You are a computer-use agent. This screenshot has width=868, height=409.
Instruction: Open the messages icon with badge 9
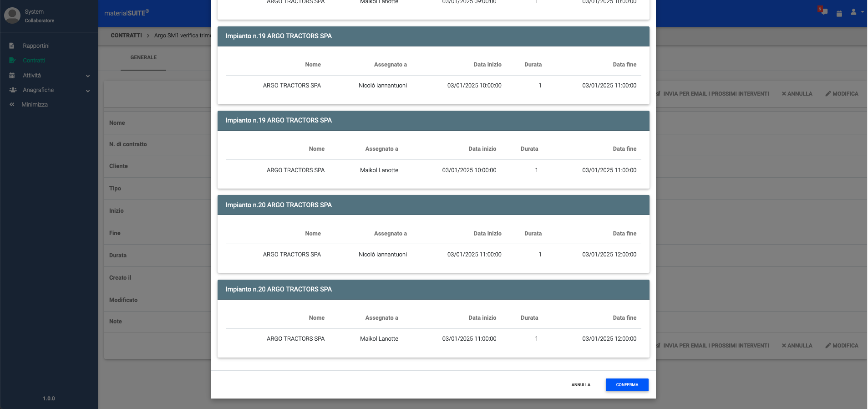823,11
